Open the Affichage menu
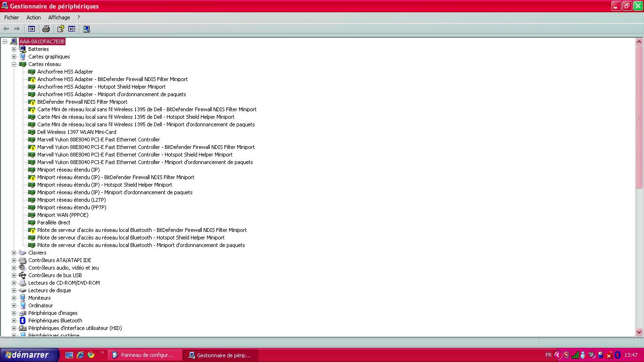This screenshot has width=644, height=362. tap(59, 17)
